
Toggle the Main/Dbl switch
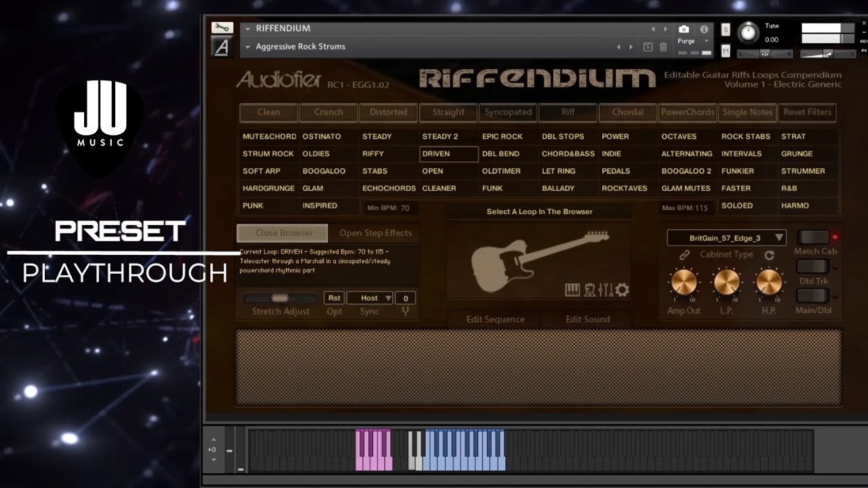[812, 296]
